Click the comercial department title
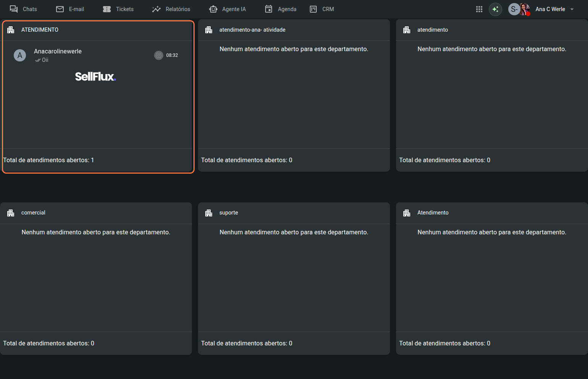Screen dimensions: 588x379 pyautogui.click(x=33, y=213)
